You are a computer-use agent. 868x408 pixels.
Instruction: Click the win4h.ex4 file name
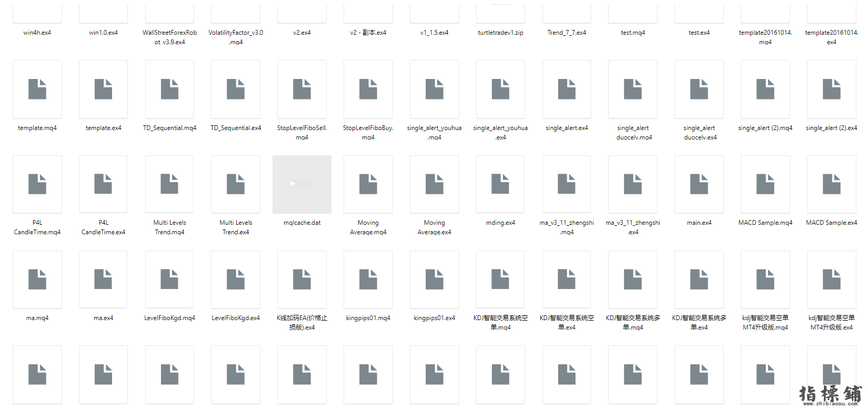37,33
